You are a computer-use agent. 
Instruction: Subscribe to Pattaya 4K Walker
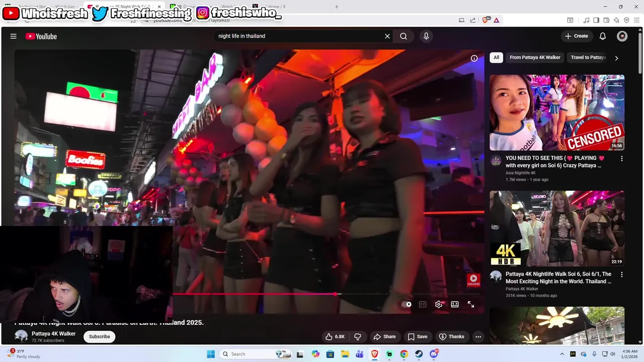tap(100, 337)
